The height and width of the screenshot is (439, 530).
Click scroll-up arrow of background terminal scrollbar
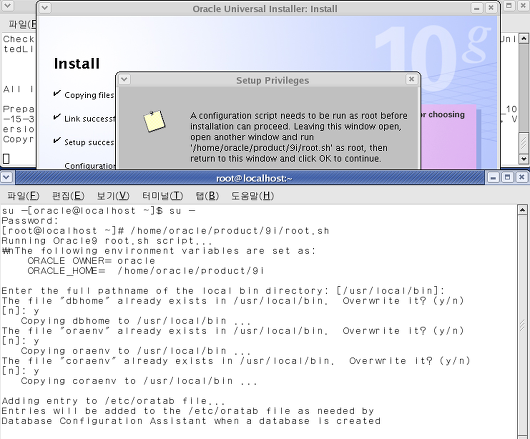click(x=524, y=38)
